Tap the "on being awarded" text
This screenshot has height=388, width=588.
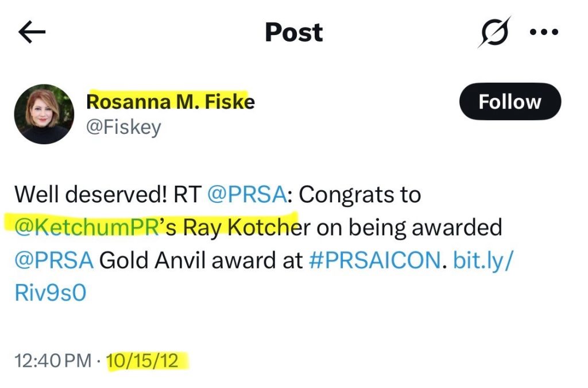(409, 228)
